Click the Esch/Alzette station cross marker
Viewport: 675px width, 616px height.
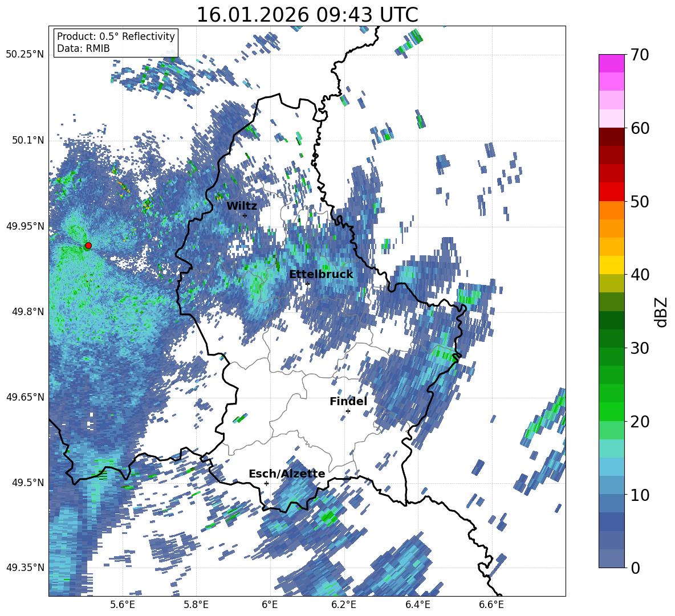click(x=266, y=483)
